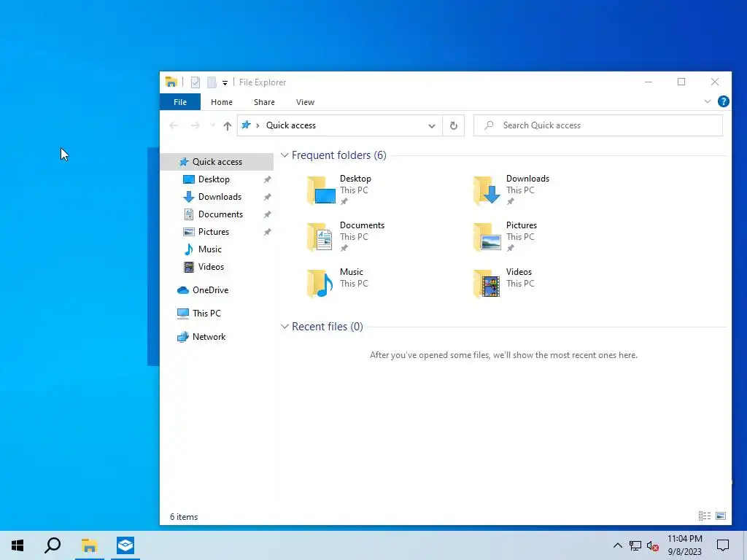Click the New folder quick access toolbar icon

212,82
